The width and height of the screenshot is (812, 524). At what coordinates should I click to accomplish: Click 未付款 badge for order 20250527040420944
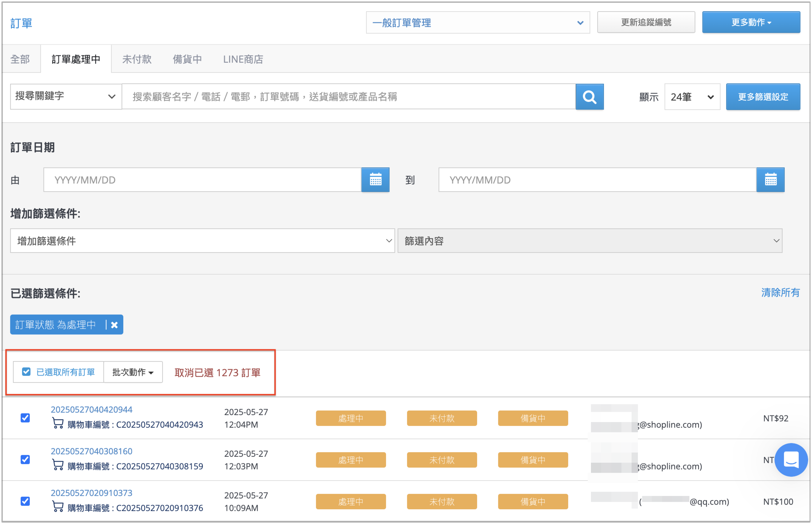442,418
